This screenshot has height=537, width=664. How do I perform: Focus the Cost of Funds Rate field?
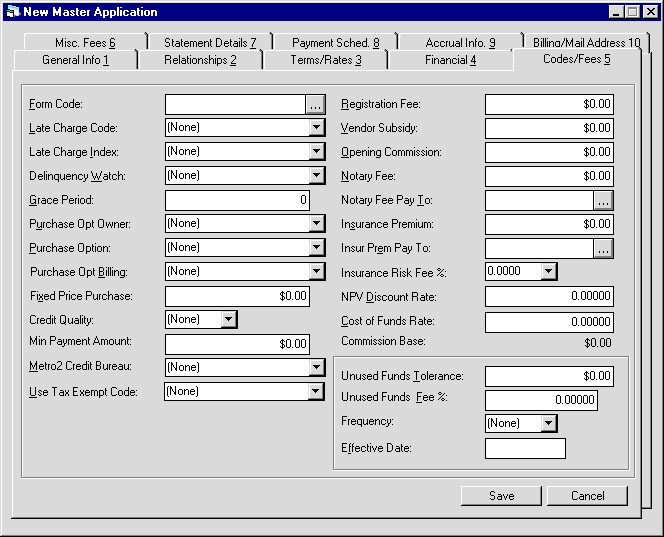(x=549, y=322)
